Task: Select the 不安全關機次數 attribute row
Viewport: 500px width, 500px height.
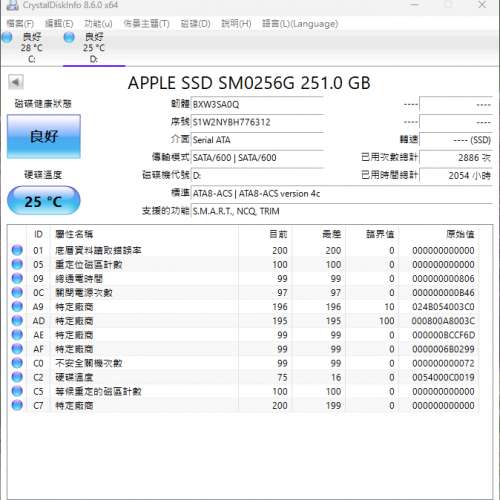Action: [x=243, y=363]
